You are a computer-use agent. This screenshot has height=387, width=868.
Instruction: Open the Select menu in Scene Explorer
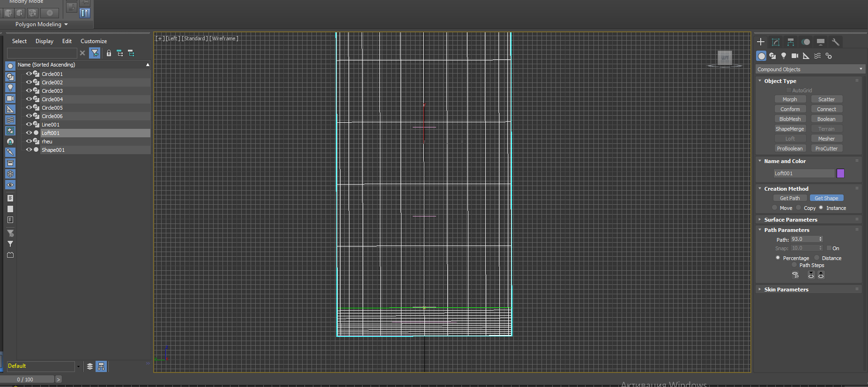tap(19, 41)
